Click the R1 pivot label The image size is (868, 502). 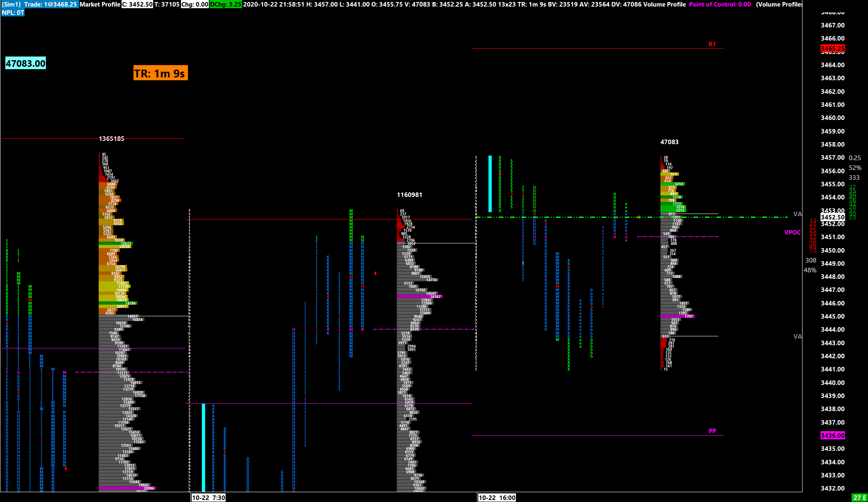(x=712, y=44)
